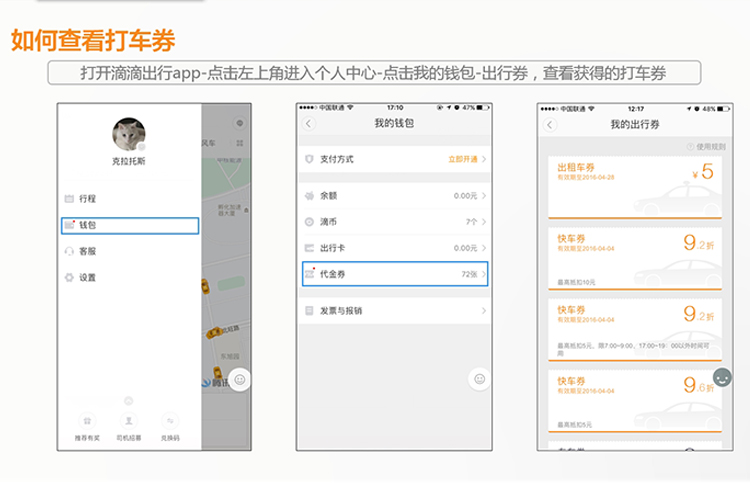Select the 代金券 wallet entry
750x485 pixels.
[395, 274]
